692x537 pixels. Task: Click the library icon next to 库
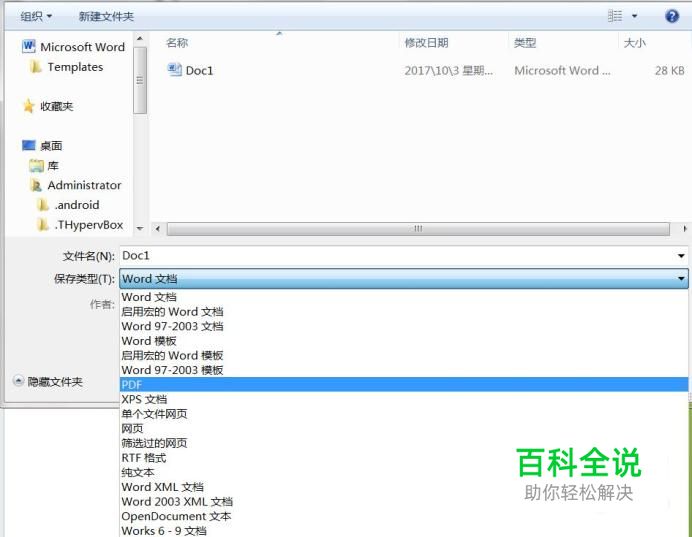pos(36,166)
